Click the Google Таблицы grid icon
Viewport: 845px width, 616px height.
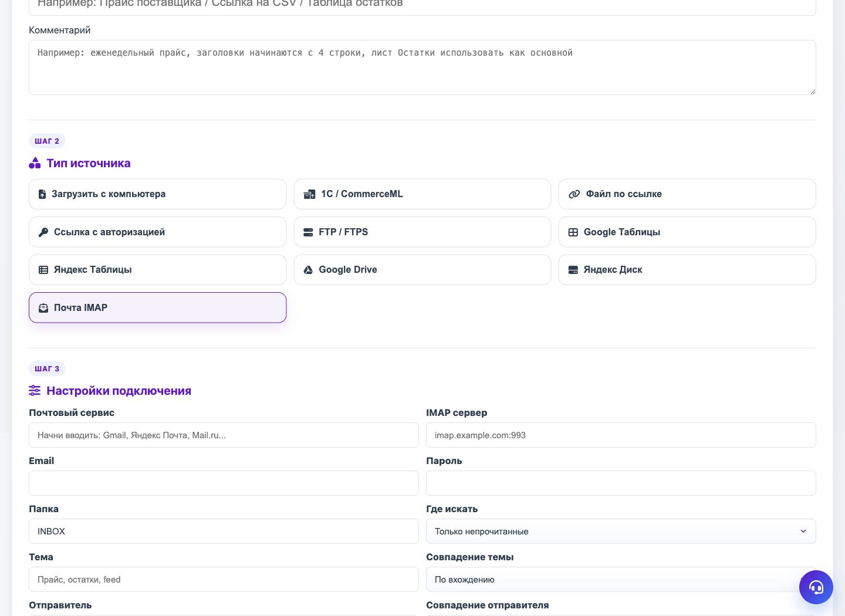pyautogui.click(x=573, y=232)
